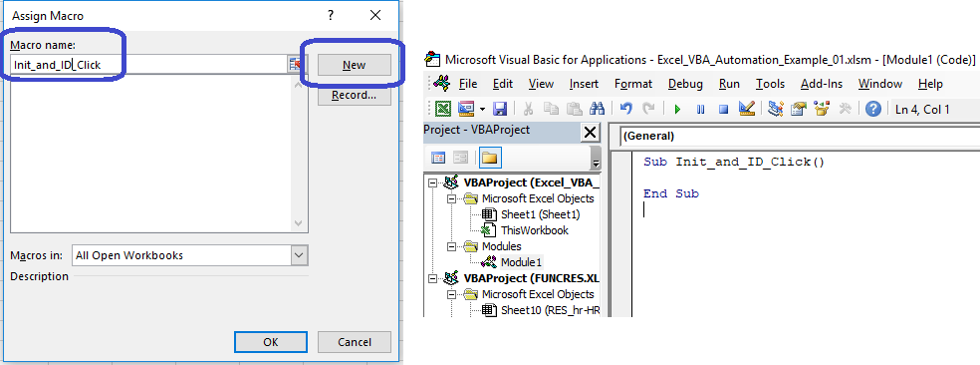Click the macro list scroll-down arrow
The height and width of the screenshot is (365, 980).
click(x=298, y=223)
